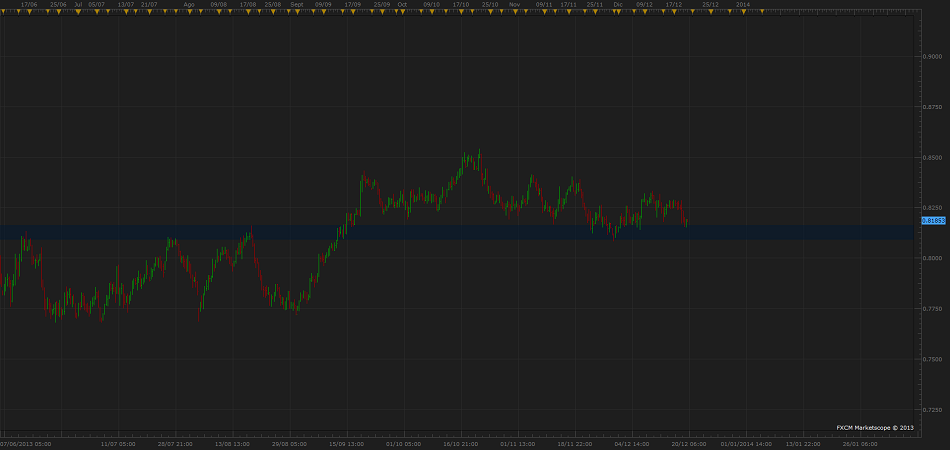Click the blue current price tag 0.81855

932,220
